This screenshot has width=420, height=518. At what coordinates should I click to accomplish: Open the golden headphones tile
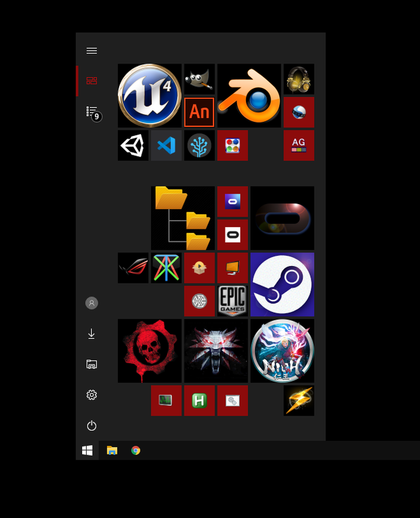pyautogui.click(x=299, y=79)
